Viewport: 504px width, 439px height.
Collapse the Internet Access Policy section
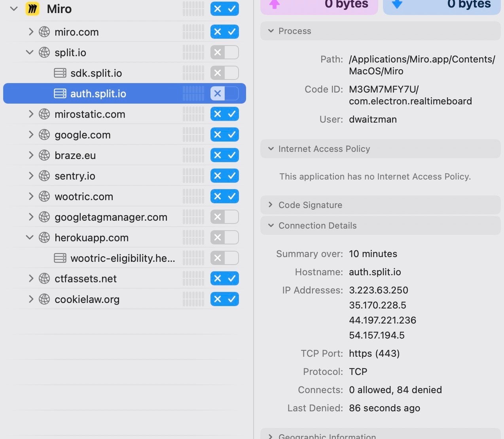[x=271, y=149]
